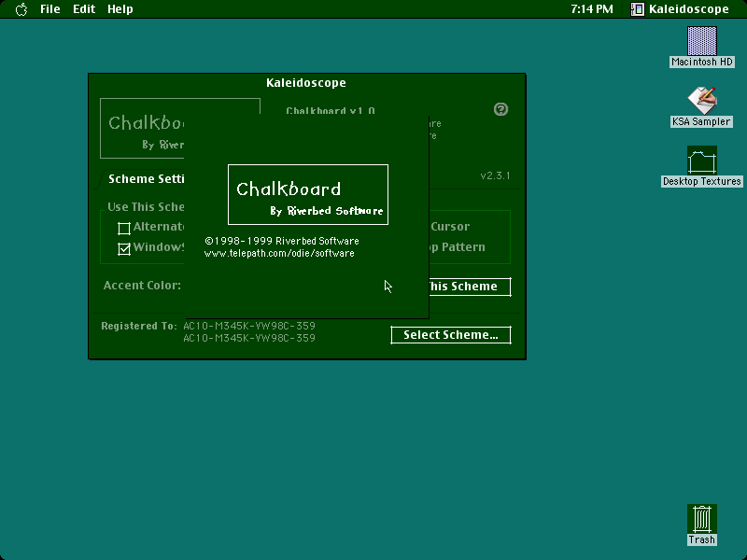Enable the Alternate checkbox
The image size is (747, 560).
[124, 229]
